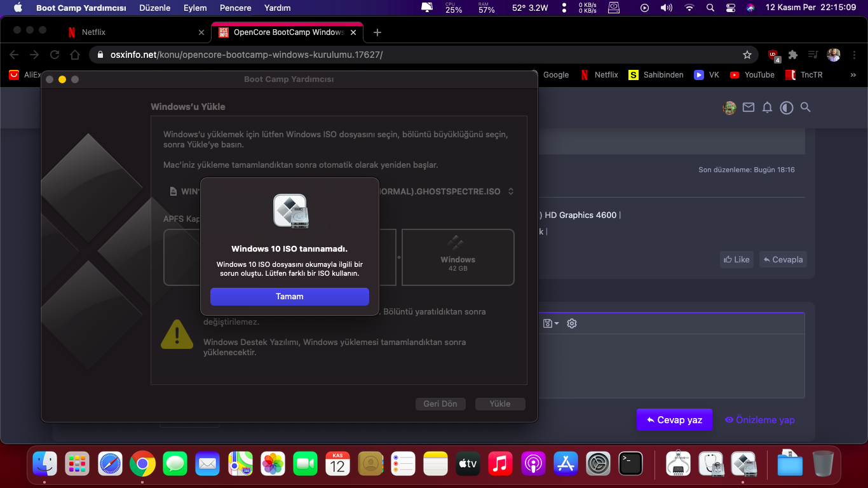Click the Cevap yaz button
The image size is (868, 488).
click(674, 420)
